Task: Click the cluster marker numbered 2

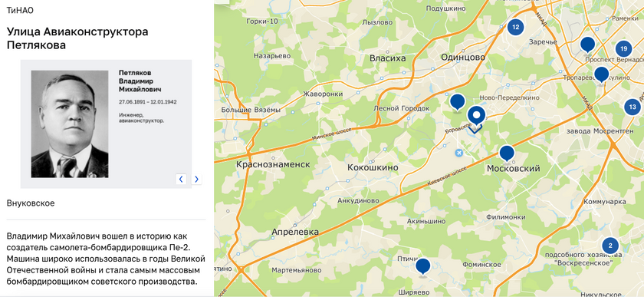Action: [x=610, y=246]
